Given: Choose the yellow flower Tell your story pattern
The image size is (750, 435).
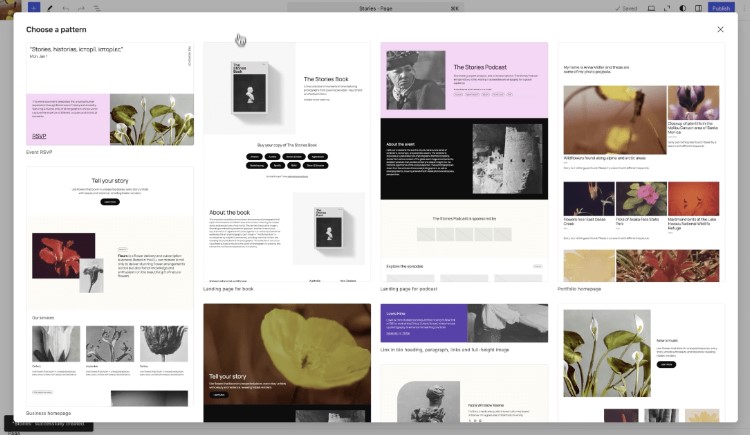Looking at the screenshot, I should tap(287, 363).
